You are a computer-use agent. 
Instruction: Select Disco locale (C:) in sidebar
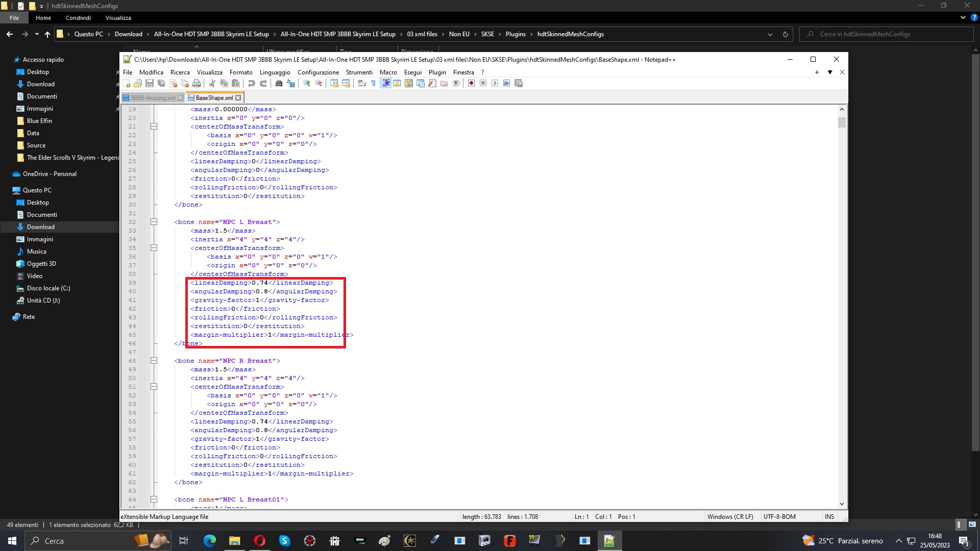coord(48,288)
